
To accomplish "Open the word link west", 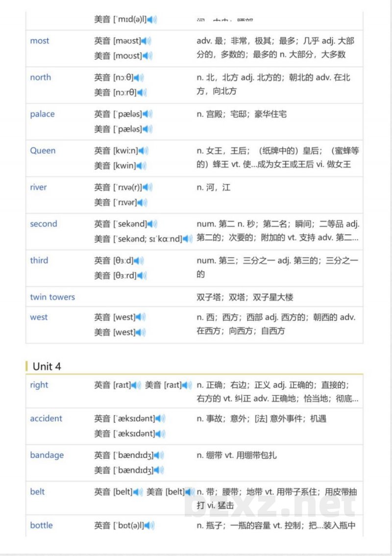I will (x=39, y=317).
